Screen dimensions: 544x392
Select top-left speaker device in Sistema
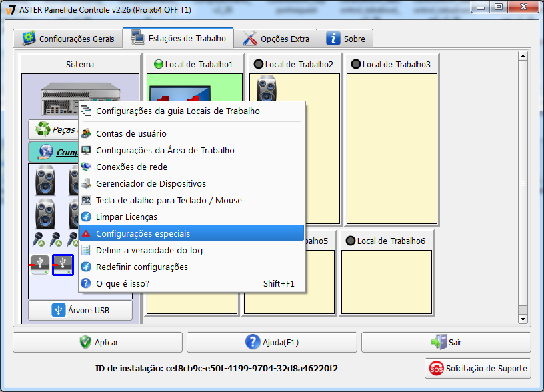coord(45,181)
